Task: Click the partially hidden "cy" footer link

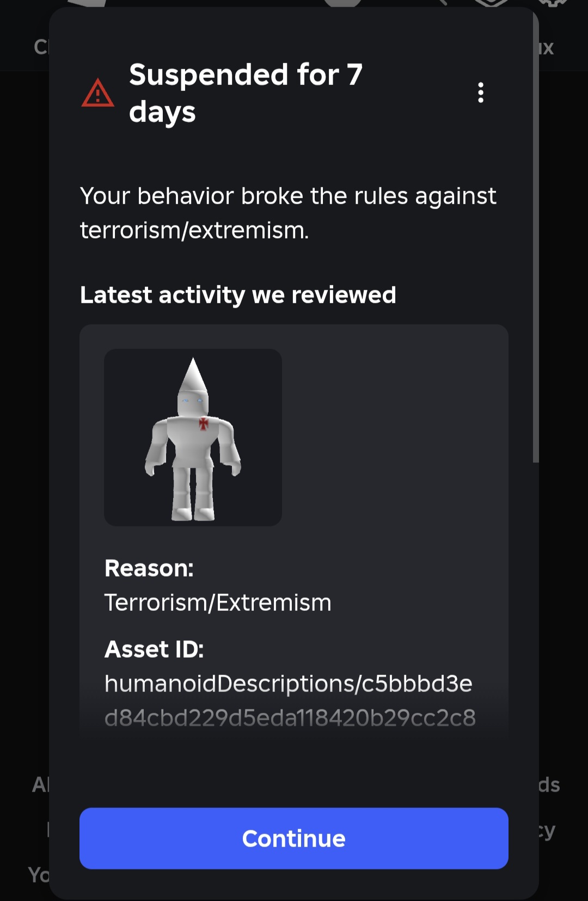Action: click(547, 831)
